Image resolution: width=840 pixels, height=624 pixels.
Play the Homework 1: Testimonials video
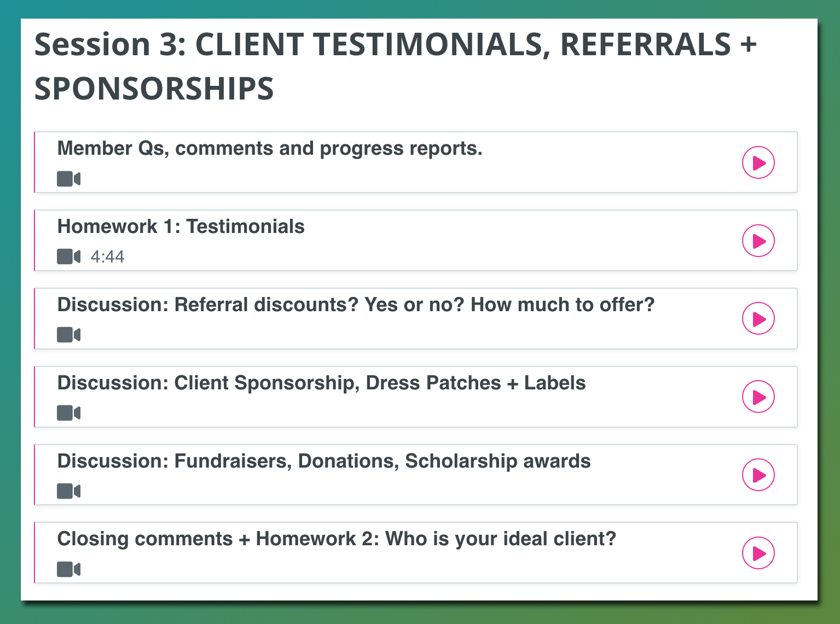click(x=758, y=241)
